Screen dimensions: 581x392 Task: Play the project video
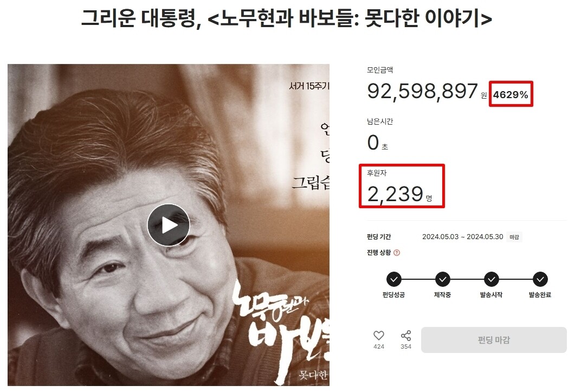pos(169,225)
